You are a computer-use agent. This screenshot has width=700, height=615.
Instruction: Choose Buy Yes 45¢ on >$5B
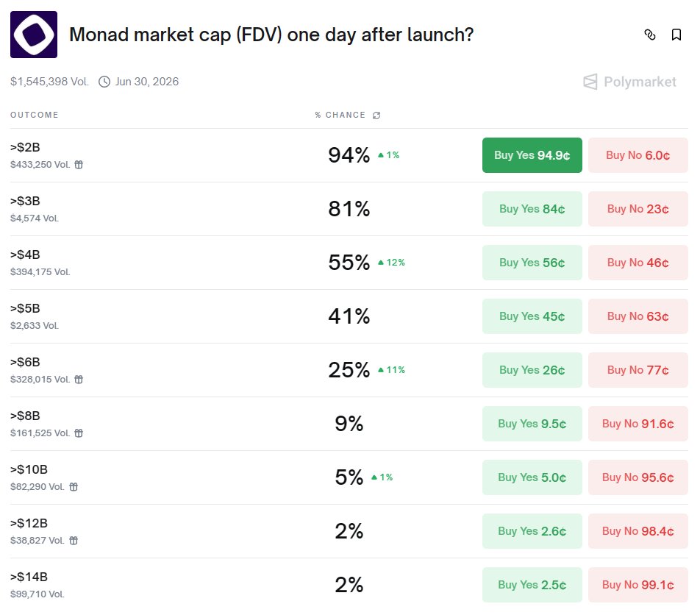coord(532,316)
